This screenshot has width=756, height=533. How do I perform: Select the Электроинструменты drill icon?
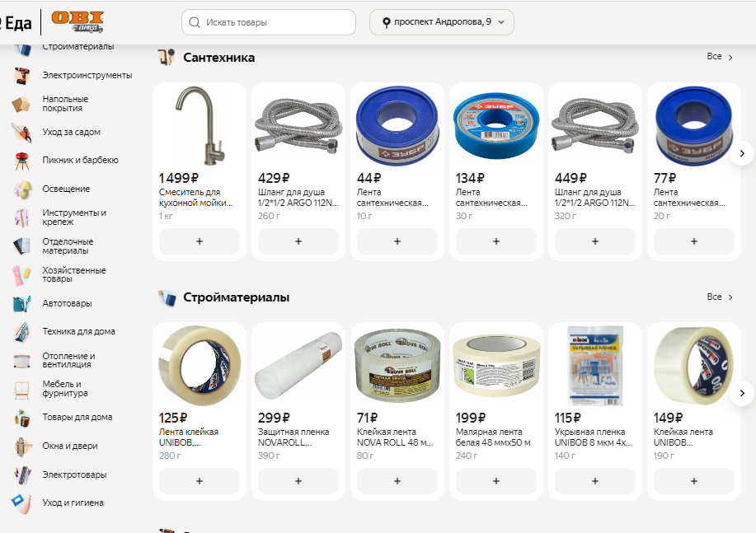tap(21, 76)
